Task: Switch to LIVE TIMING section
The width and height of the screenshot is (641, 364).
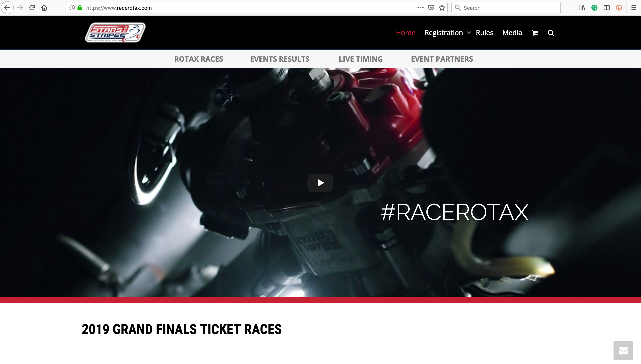Action: [361, 59]
